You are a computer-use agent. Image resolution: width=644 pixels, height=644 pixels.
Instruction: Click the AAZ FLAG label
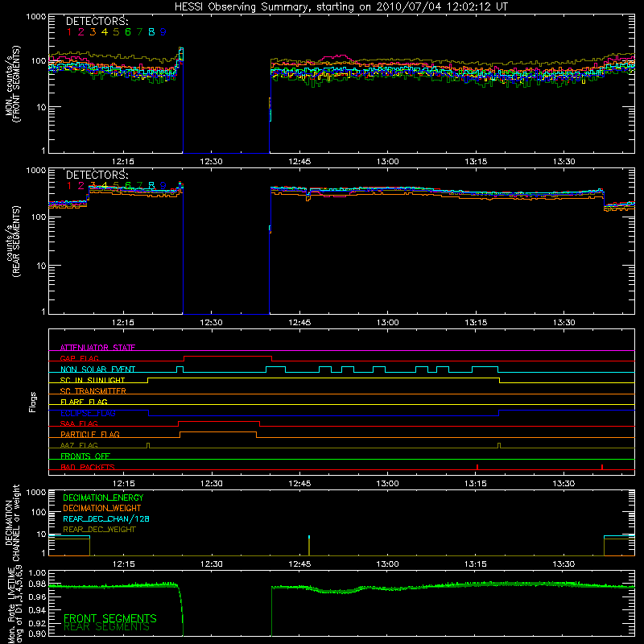79,445
